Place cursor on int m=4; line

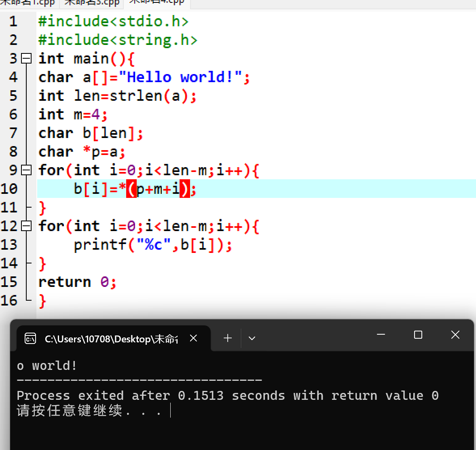tap(73, 115)
